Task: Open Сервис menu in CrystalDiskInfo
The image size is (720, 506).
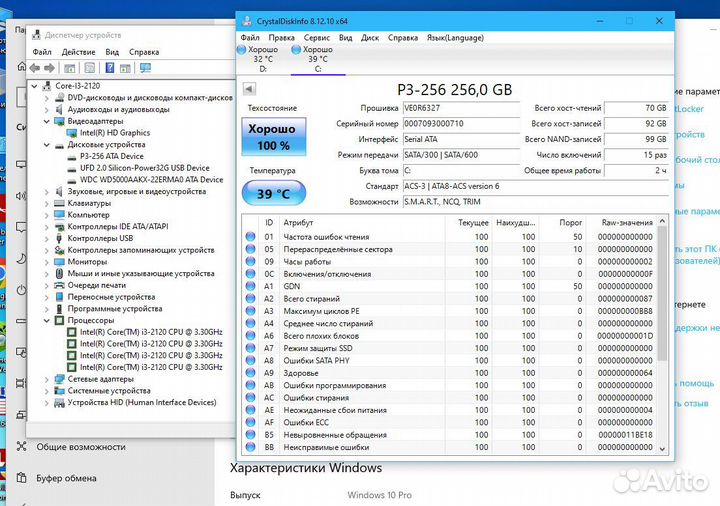Action: [x=317, y=38]
